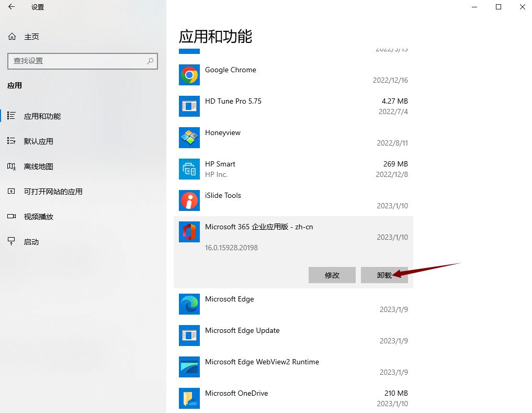532x413 pixels.
Task: Maximize the Settings window
Action: tap(499, 7)
